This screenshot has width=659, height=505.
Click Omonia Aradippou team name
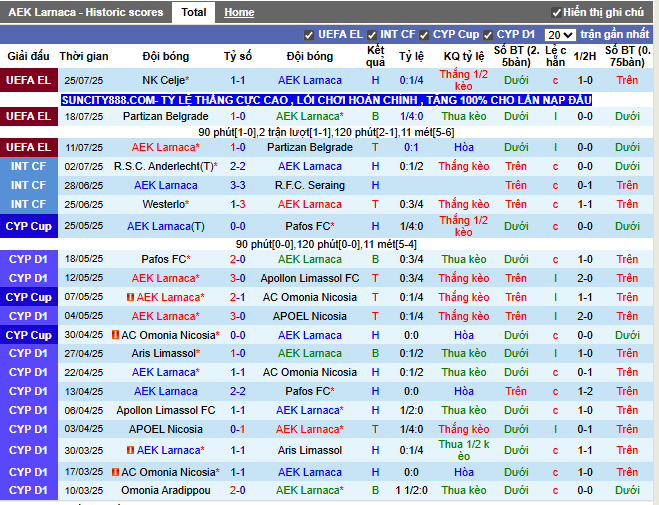point(166,490)
